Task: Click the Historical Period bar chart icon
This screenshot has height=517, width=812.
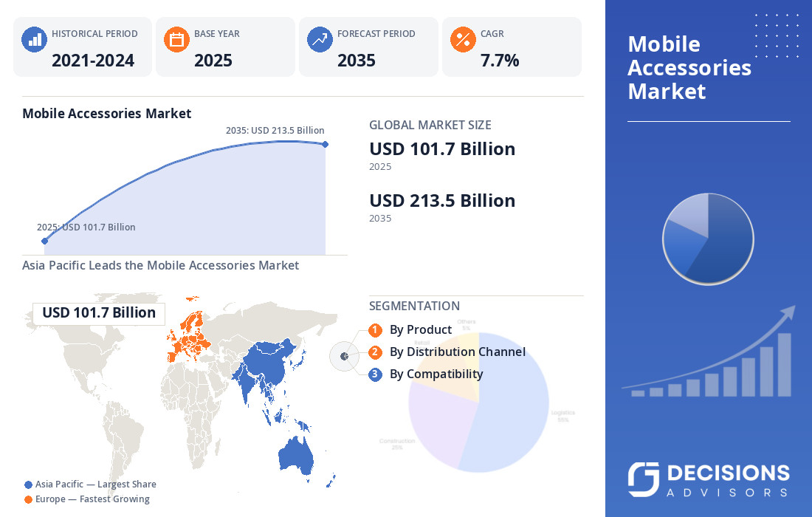Action: pos(34,39)
